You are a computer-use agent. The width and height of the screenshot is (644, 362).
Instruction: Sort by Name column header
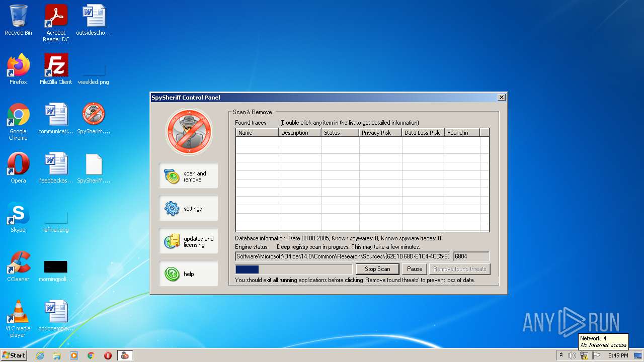point(257,133)
